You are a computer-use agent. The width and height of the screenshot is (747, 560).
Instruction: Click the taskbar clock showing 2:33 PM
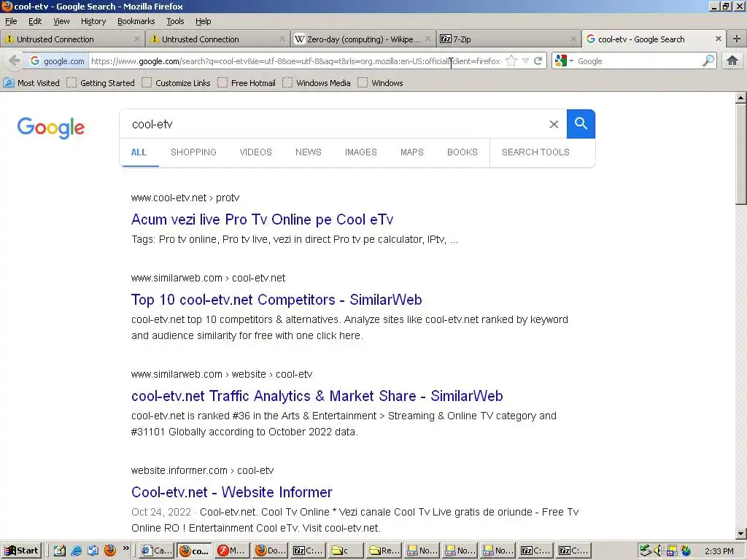point(719,551)
